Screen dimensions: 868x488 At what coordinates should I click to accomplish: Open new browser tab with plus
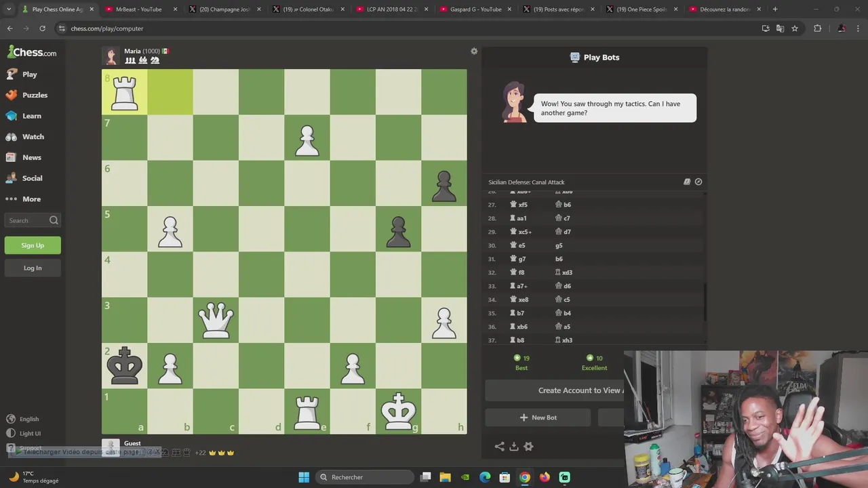[x=775, y=9]
